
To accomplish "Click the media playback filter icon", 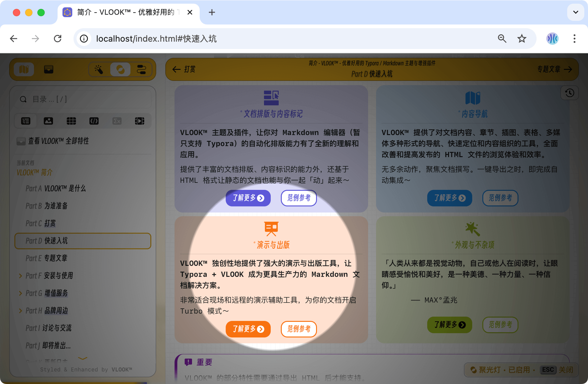I will coord(139,121).
